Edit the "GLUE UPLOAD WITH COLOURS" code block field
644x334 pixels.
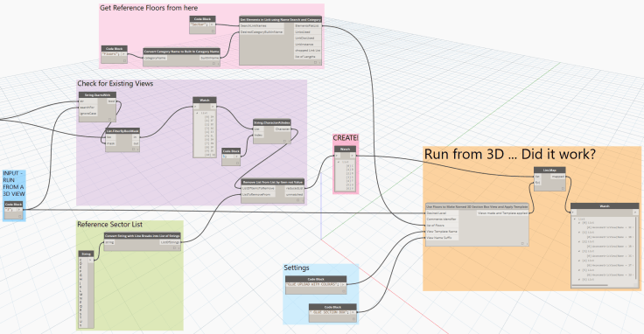pos(313,284)
